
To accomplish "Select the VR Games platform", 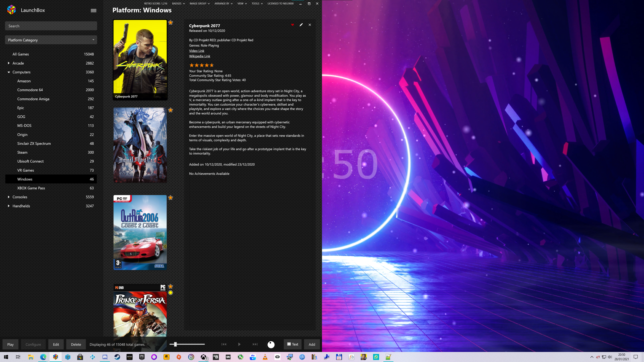I will 51,170.
